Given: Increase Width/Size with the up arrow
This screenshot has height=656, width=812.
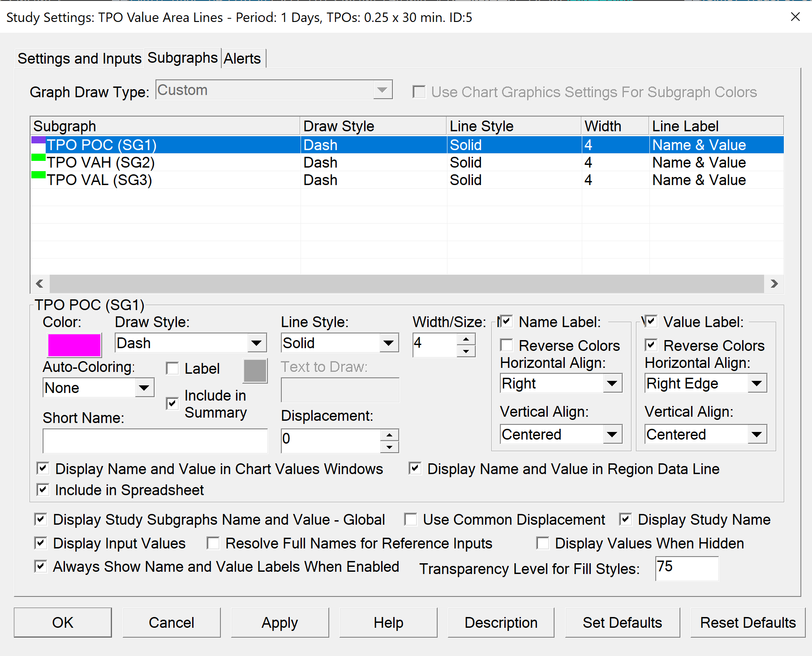Looking at the screenshot, I should [466, 339].
